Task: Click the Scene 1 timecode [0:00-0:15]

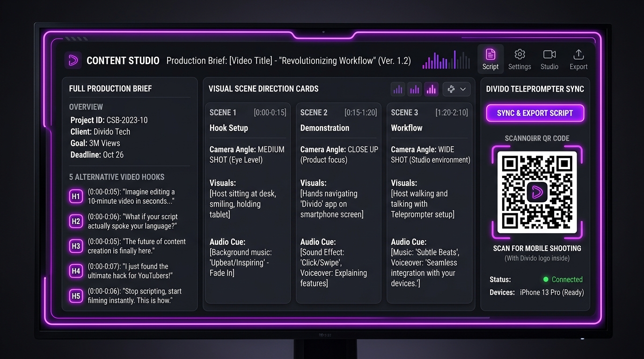Action: tap(270, 113)
